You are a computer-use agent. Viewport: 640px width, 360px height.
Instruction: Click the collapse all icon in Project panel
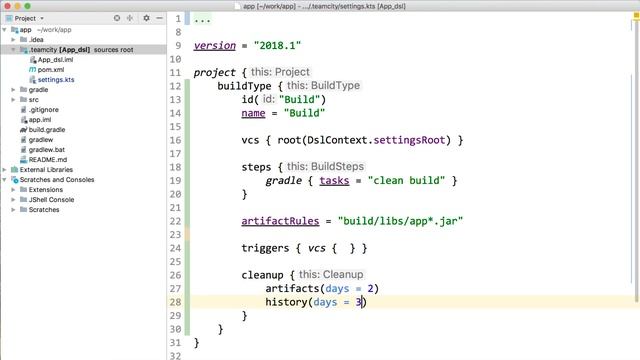coord(130,18)
